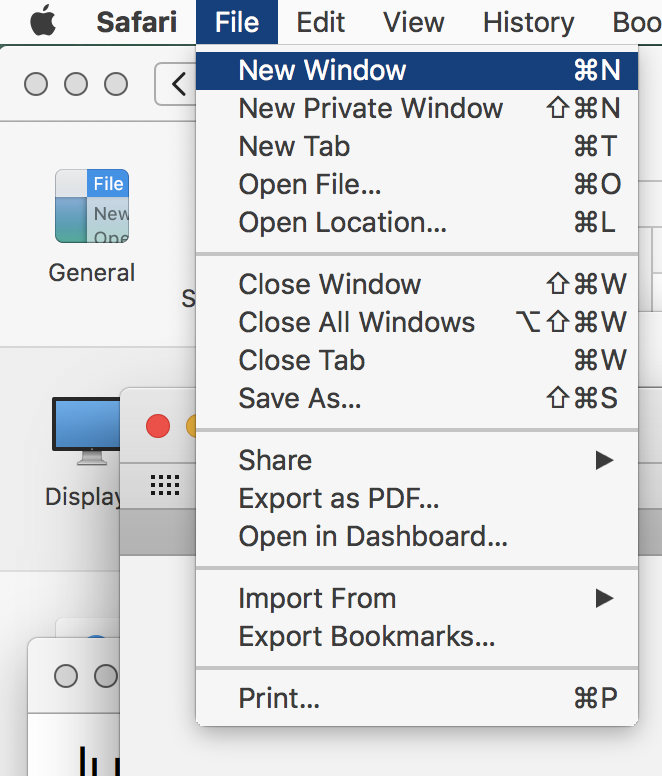
Task: Open the General preferences pane icon
Action: (x=92, y=207)
